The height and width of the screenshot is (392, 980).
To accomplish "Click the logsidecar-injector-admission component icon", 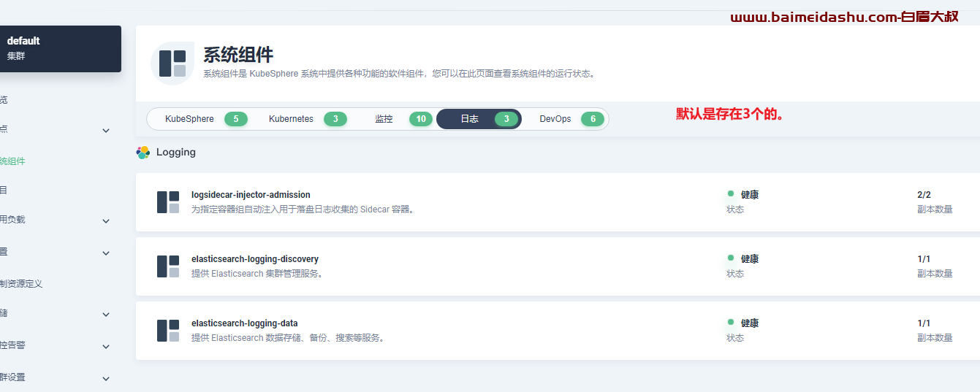I will coord(168,202).
